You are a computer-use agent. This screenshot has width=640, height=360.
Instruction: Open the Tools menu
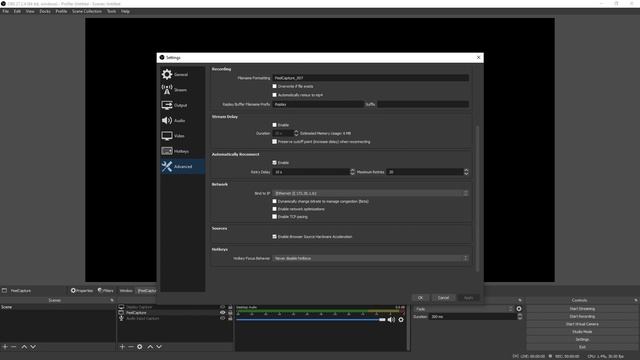(x=111, y=11)
